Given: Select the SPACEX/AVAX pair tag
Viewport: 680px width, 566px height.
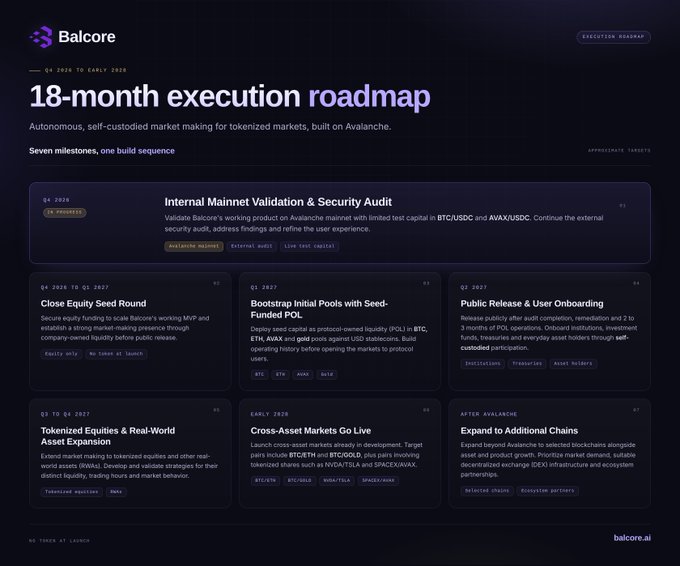Looking at the screenshot, I should pos(378,481).
